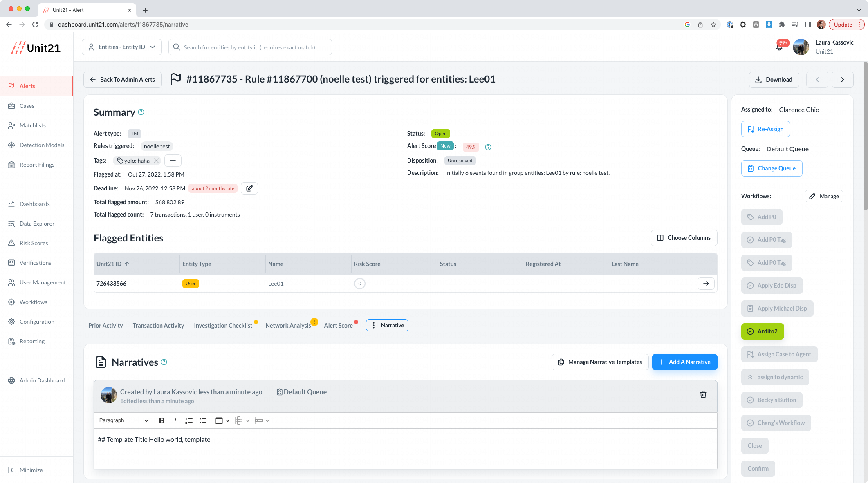
Task: Click the notifications bell icon
Action: [779, 48]
